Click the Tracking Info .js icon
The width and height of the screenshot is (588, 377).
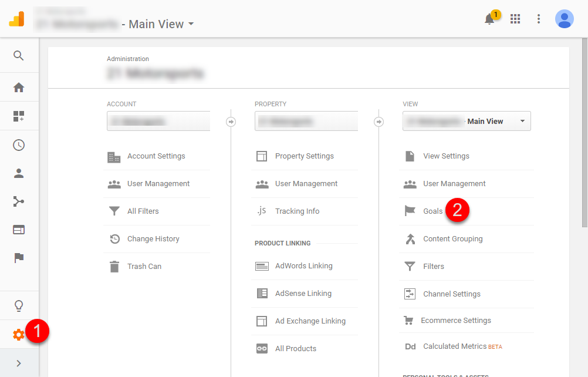(x=262, y=211)
